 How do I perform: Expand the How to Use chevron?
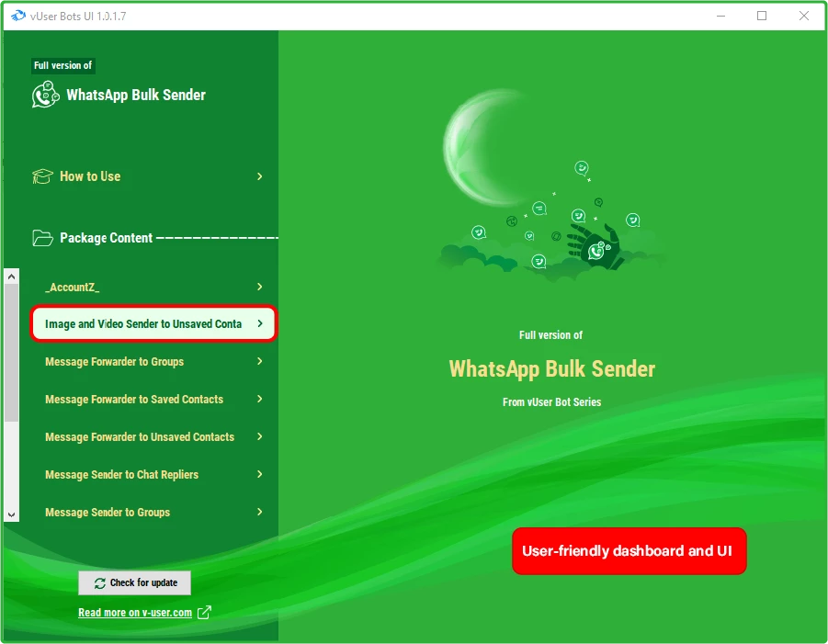coord(260,176)
